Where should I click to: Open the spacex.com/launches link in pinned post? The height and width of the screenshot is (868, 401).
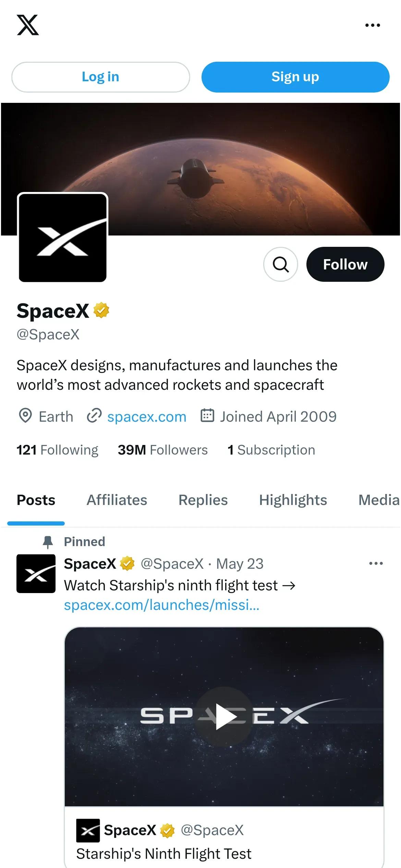click(161, 605)
